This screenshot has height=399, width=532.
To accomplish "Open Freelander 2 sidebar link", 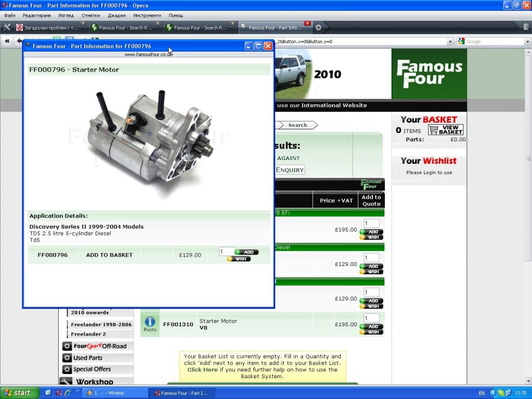I will (88, 334).
